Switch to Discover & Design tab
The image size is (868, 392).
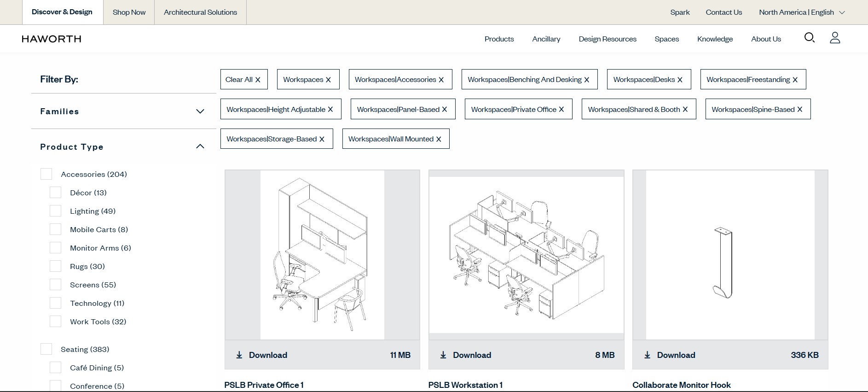click(62, 12)
